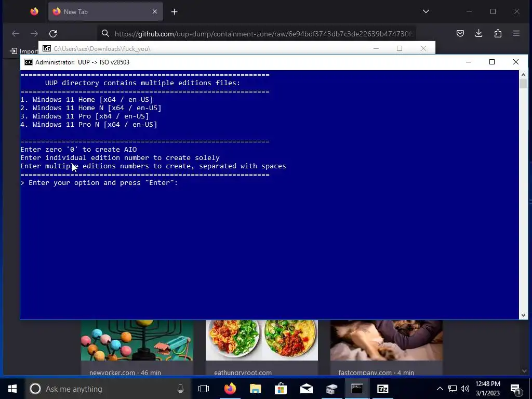Click console scrollbar up arrow

click(523, 75)
